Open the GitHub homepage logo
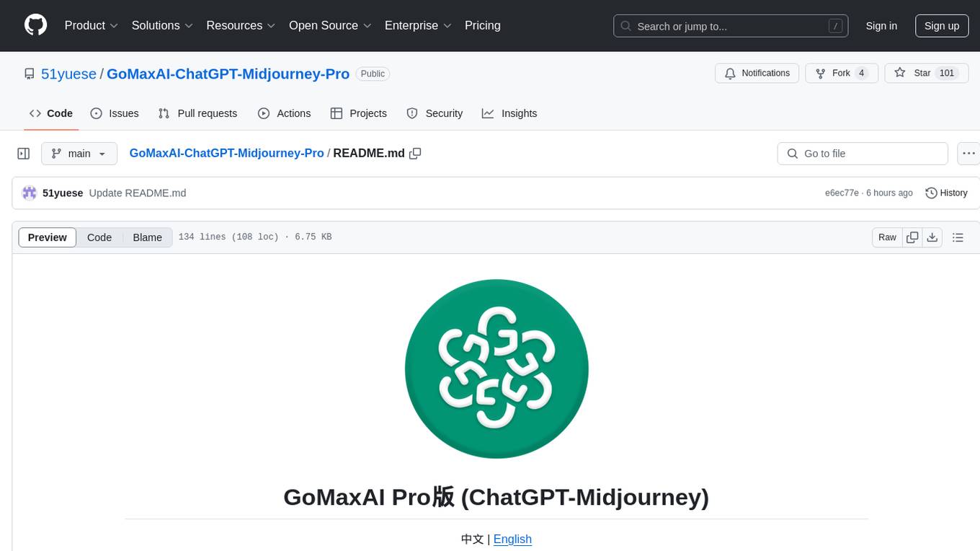The image size is (980, 551). click(x=35, y=25)
